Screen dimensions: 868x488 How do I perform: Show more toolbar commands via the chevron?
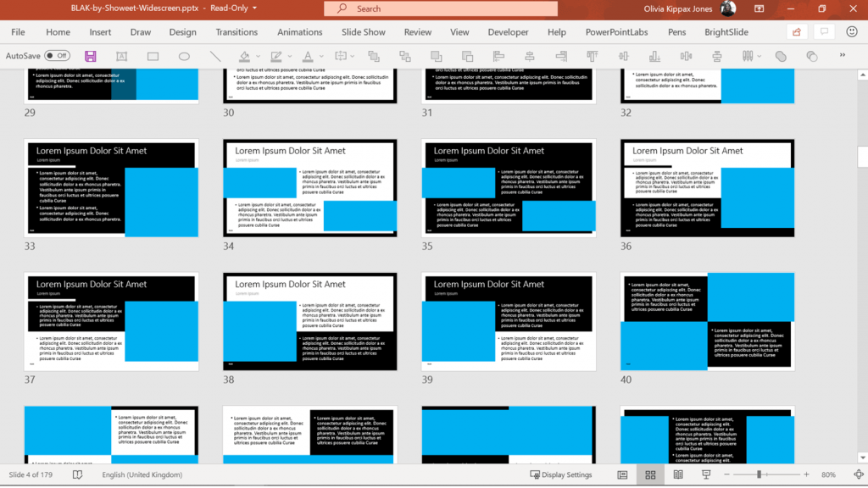tap(842, 55)
